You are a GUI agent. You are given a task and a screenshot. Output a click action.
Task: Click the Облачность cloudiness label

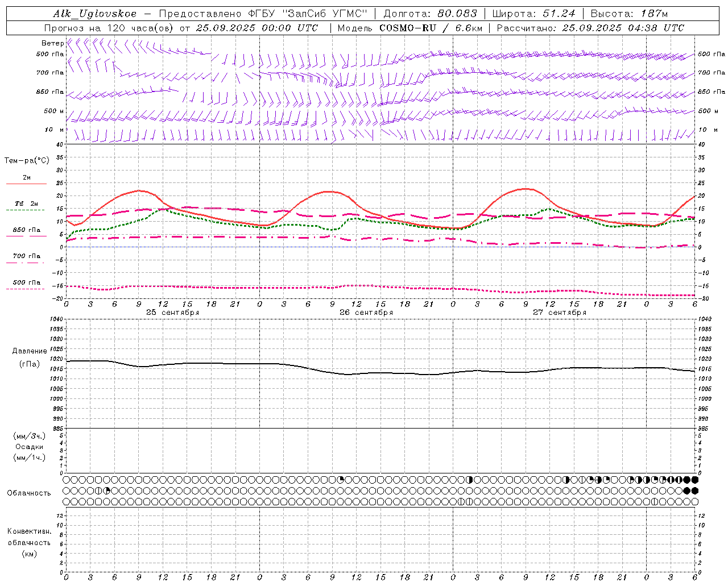pos(29,493)
